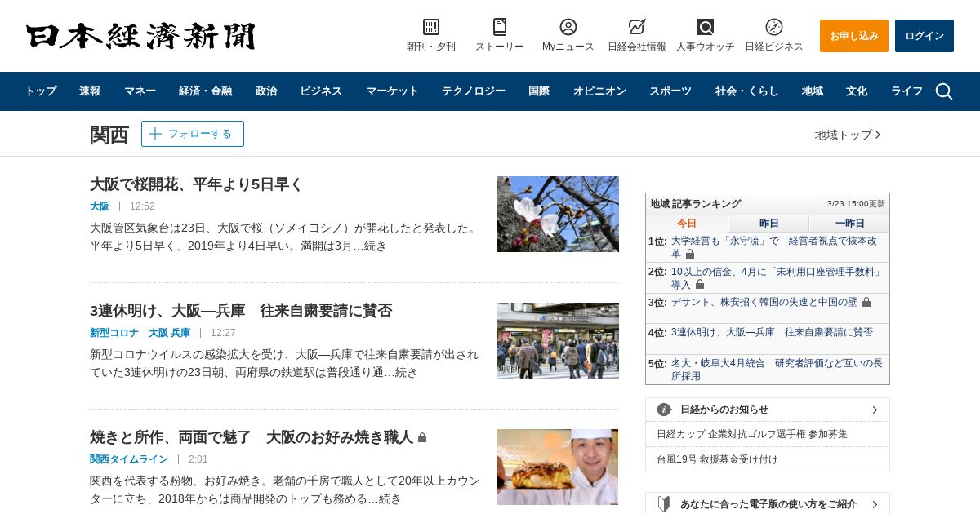Click the 日経からのお知らせ info icon
The image size is (980, 514).
[665, 410]
